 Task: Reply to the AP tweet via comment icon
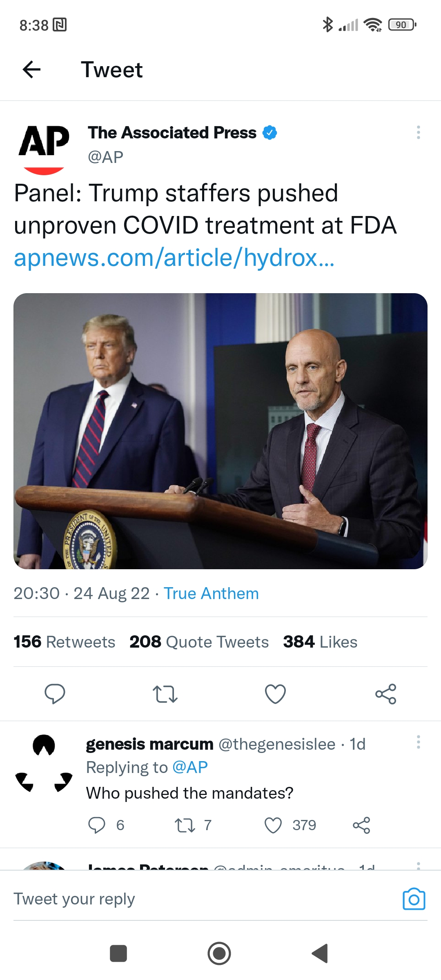tap(55, 694)
